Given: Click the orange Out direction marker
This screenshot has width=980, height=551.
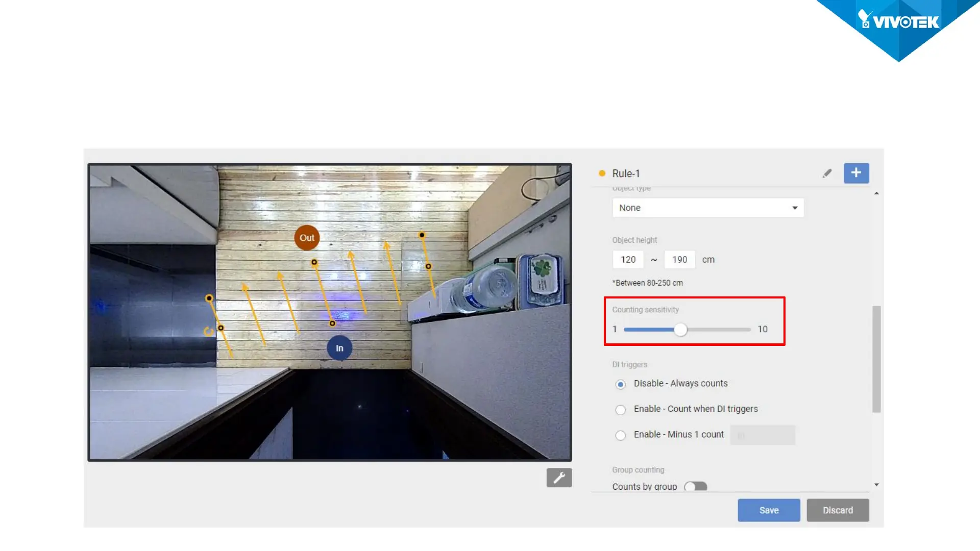Looking at the screenshot, I should [307, 238].
